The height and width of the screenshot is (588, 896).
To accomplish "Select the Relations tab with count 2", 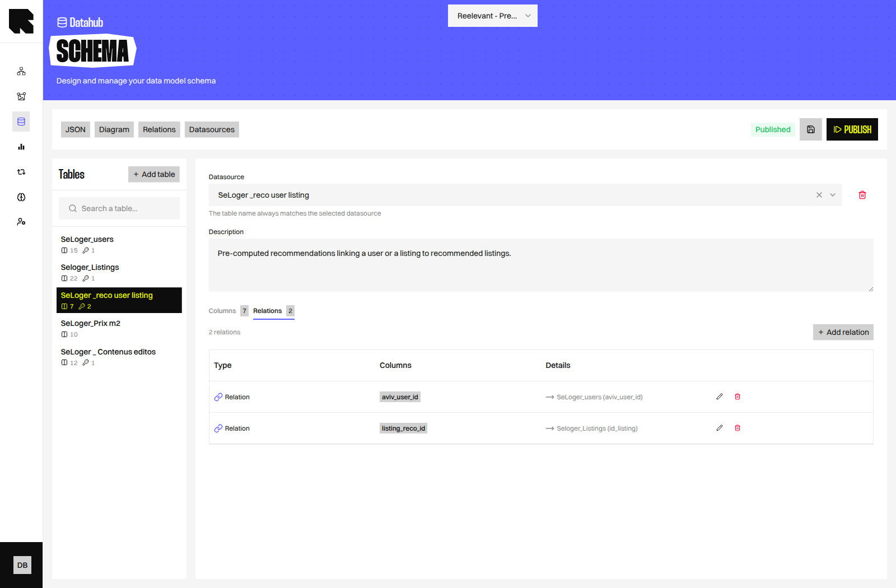I will click(x=274, y=311).
